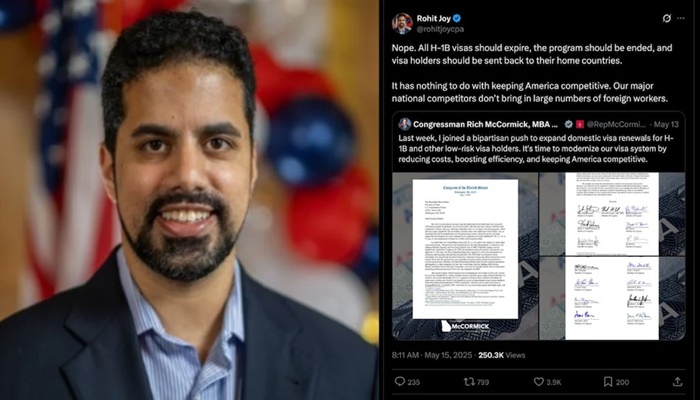Open Congressman Rich McCormick's quoted avatar
Viewport: 700px width, 400px height.
tap(404, 124)
